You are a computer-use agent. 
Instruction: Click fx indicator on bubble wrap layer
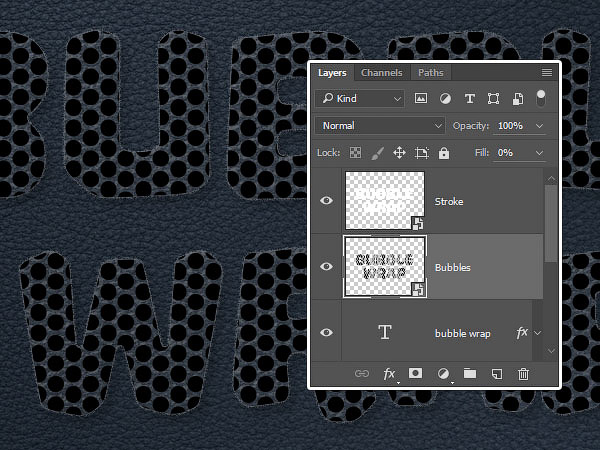[x=522, y=333]
